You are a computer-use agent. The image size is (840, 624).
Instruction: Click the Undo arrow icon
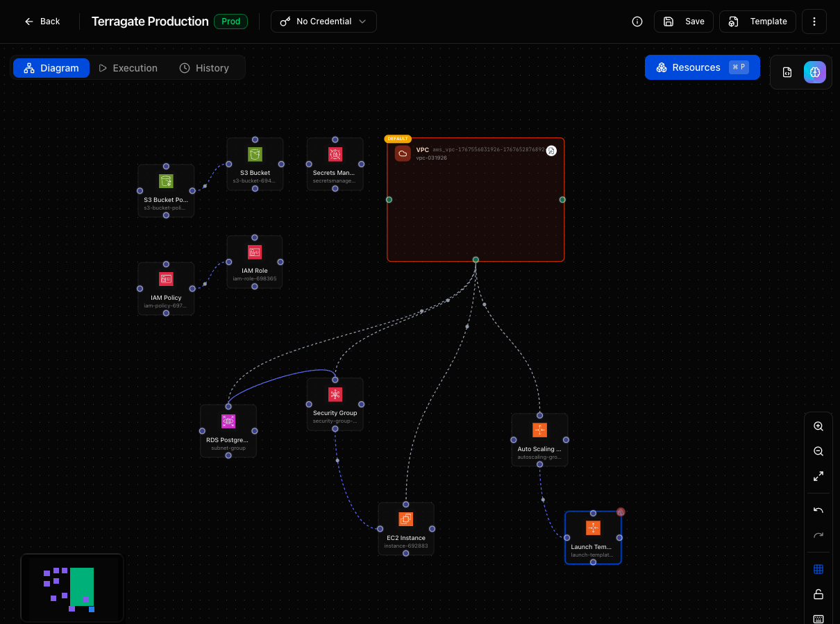click(818, 509)
